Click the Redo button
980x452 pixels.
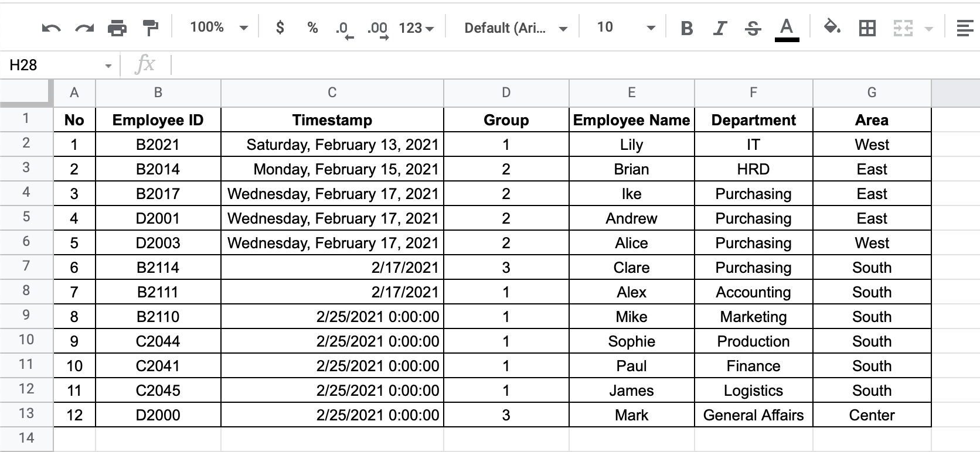click(x=83, y=27)
